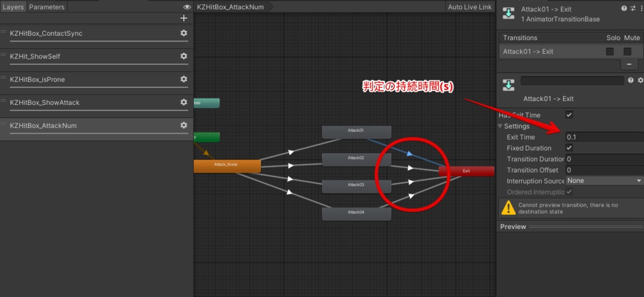644x297 pixels.
Task: Open the inspector help question mark icon
Action: 624,8
